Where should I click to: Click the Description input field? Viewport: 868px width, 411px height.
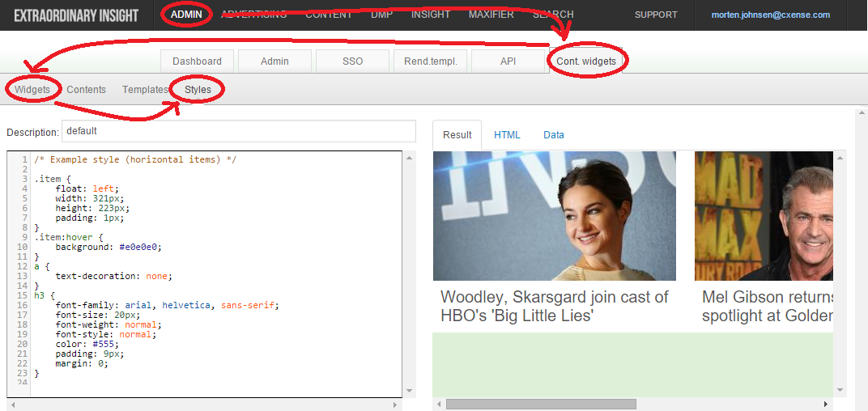pos(239,132)
